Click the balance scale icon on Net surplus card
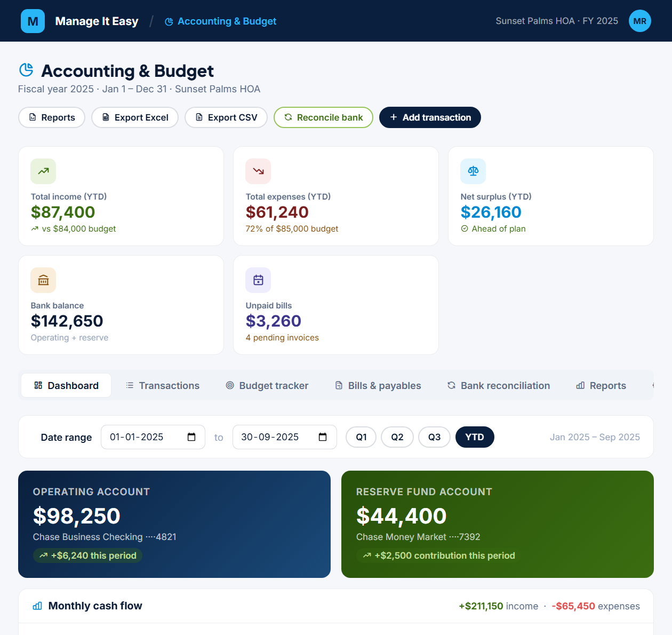 point(473,171)
